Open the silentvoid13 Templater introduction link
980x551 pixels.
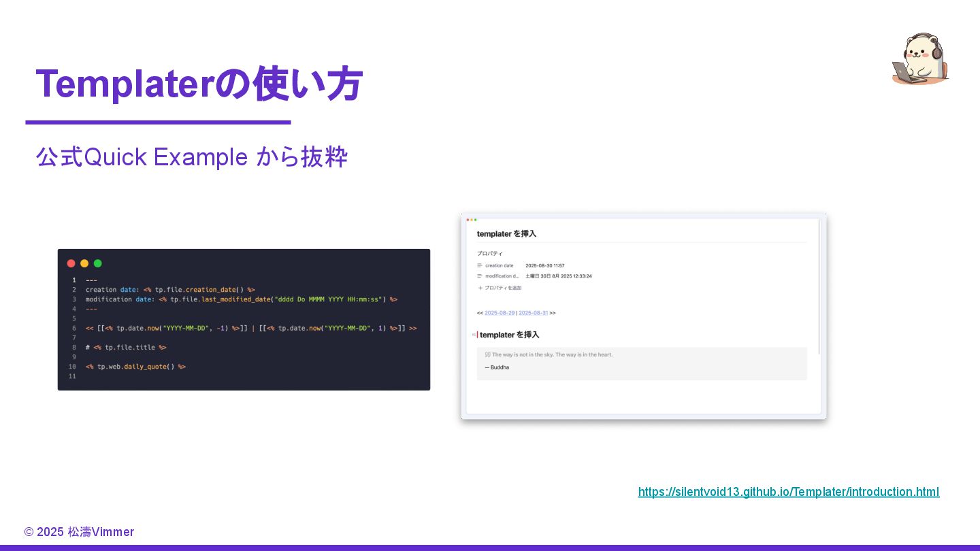pyautogui.click(x=789, y=492)
